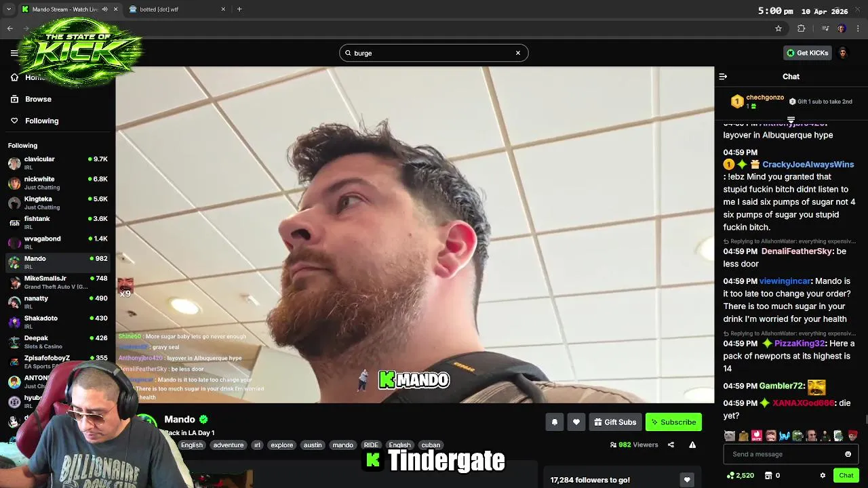The image size is (868, 488).
Task: Click the heart on followers goal card
Action: pyautogui.click(x=687, y=480)
